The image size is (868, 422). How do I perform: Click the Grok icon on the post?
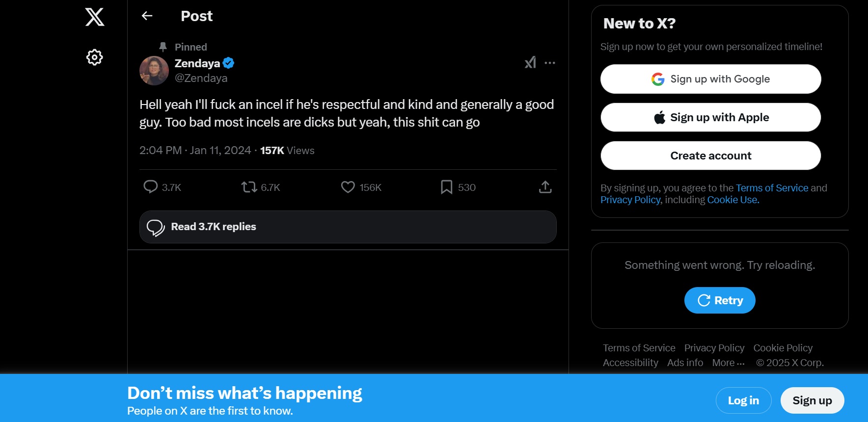click(x=530, y=63)
